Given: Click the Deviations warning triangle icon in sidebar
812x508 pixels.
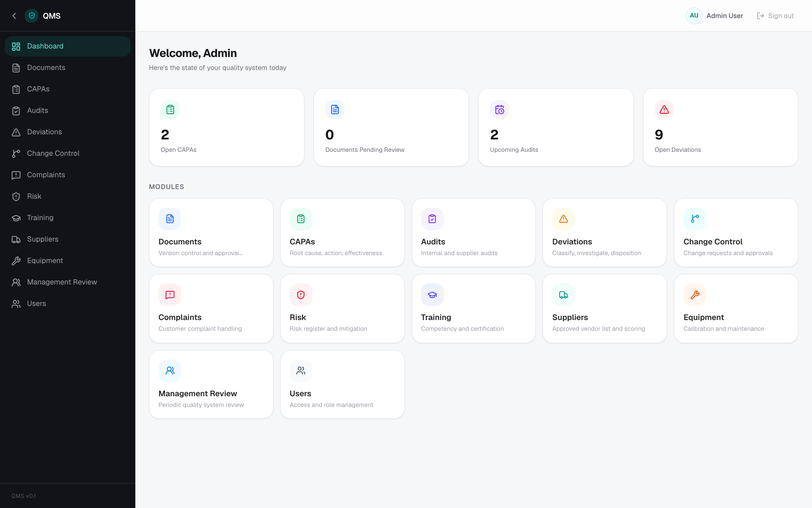Looking at the screenshot, I should (x=16, y=132).
